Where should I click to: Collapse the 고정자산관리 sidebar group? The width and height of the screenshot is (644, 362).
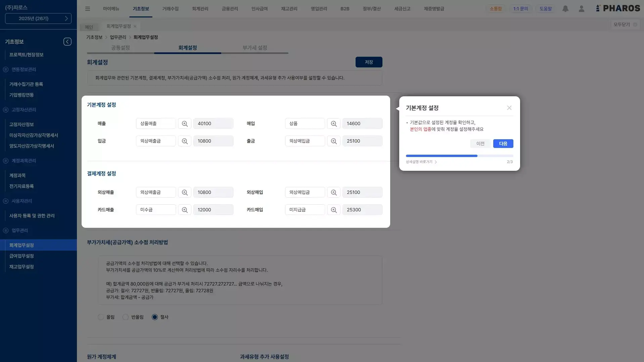click(x=6, y=110)
